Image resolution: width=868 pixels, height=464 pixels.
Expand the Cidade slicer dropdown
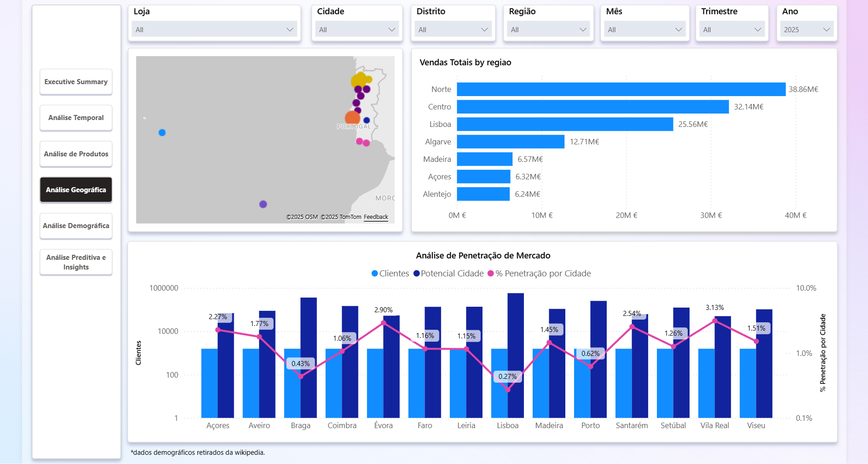(x=357, y=29)
